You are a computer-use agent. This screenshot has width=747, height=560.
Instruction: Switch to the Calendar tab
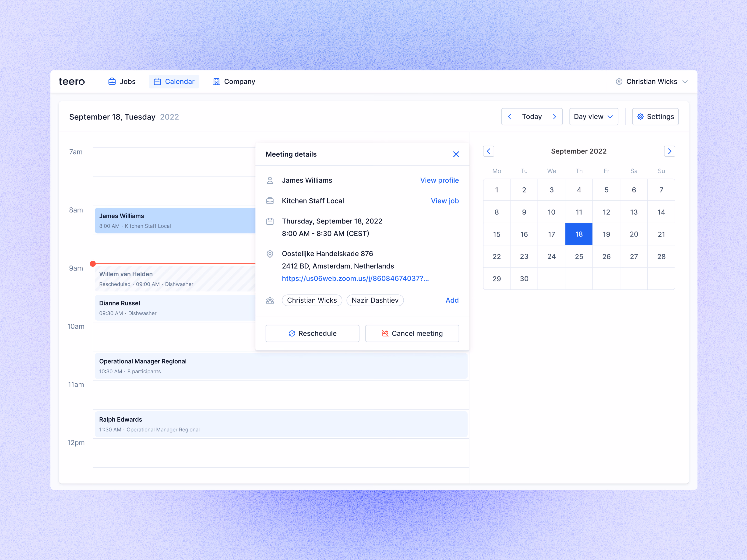(x=174, y=81)
